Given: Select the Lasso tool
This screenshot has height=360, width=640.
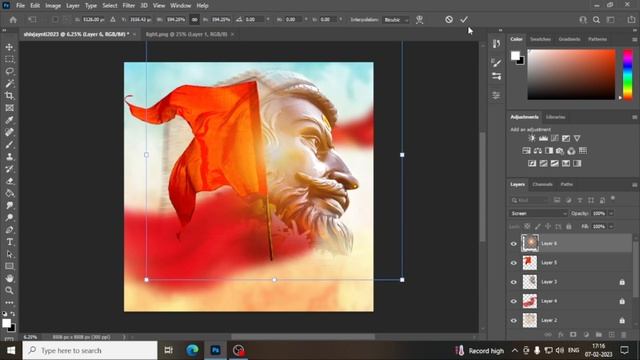Looking at the screenshot, I should tap(9, 71).
